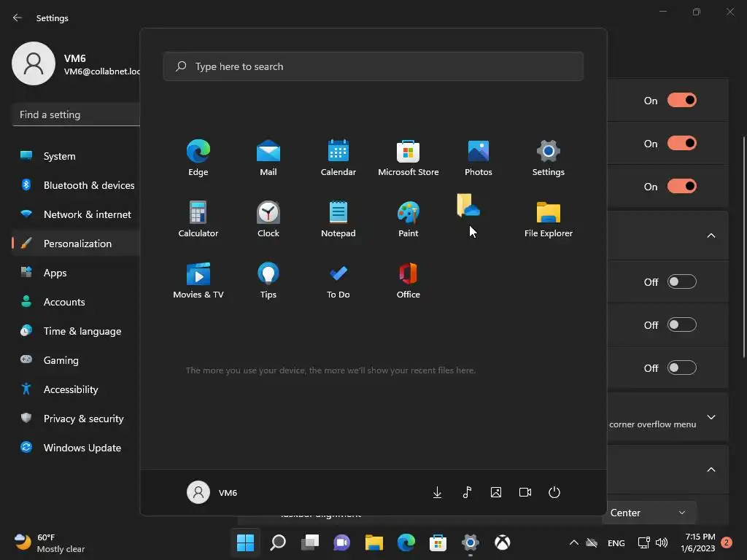Click the volume icon in system tray
747x560 pixels.
[x=662, y=542]
